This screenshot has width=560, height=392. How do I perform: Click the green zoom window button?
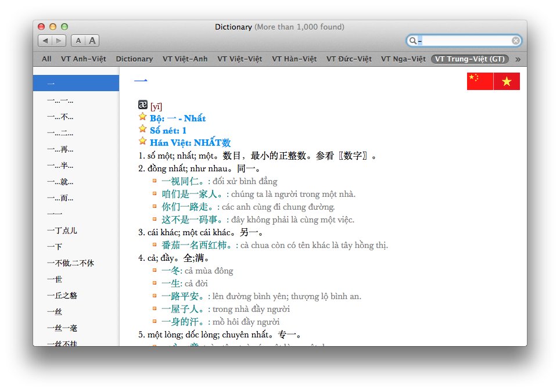pos(64,27)
